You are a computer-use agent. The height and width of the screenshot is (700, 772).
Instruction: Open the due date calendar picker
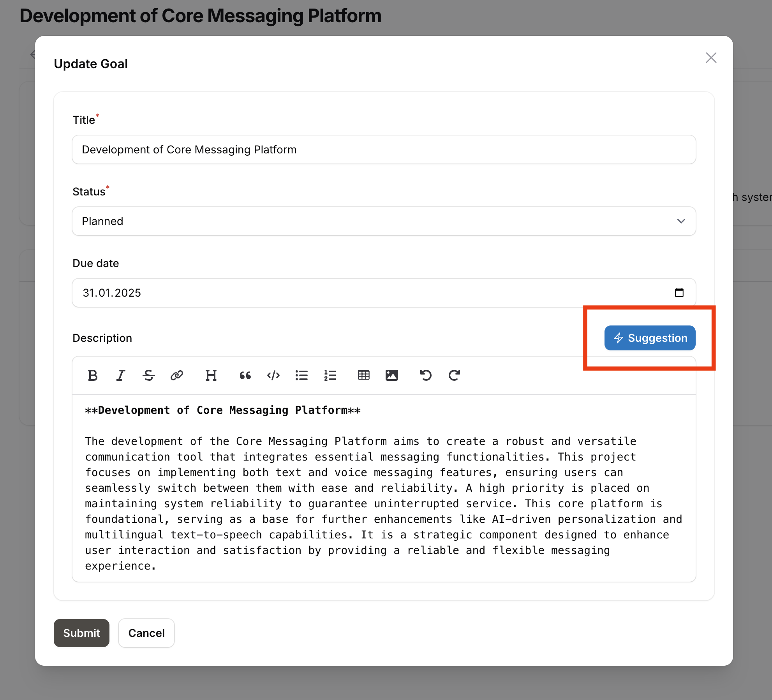pyautogui.click(x=679, y=292)
